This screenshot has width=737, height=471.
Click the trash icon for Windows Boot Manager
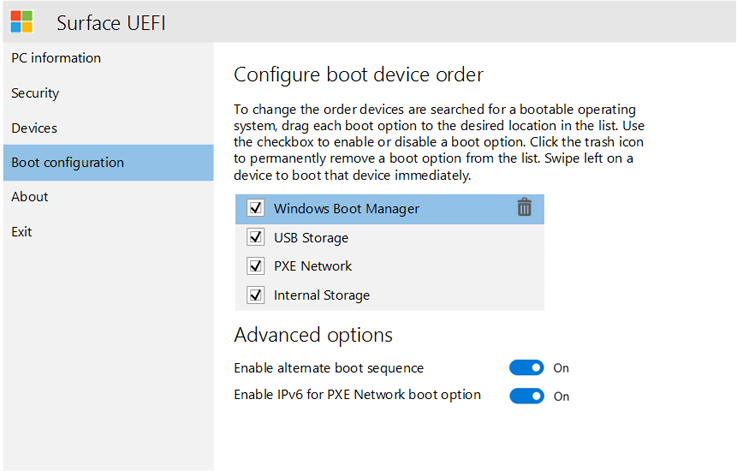524,208
